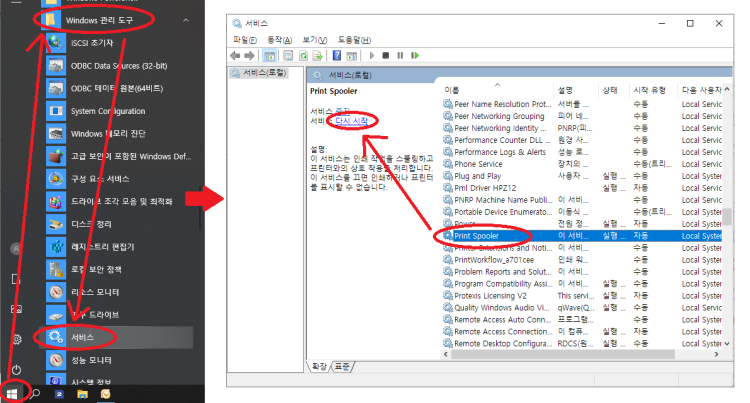Select Quality Windows Audio Video service
The image size is (750, 403).
click(582, 307)
